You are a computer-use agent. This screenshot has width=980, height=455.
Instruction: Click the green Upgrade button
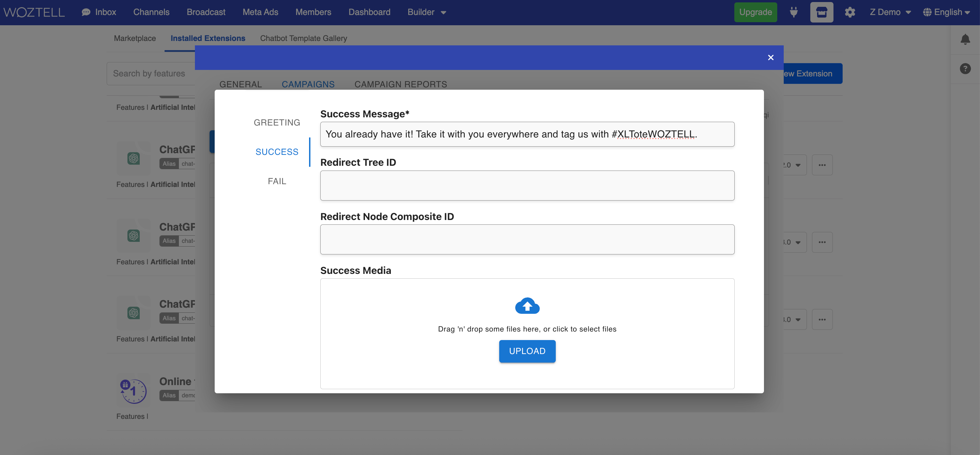tap(755, 12)
